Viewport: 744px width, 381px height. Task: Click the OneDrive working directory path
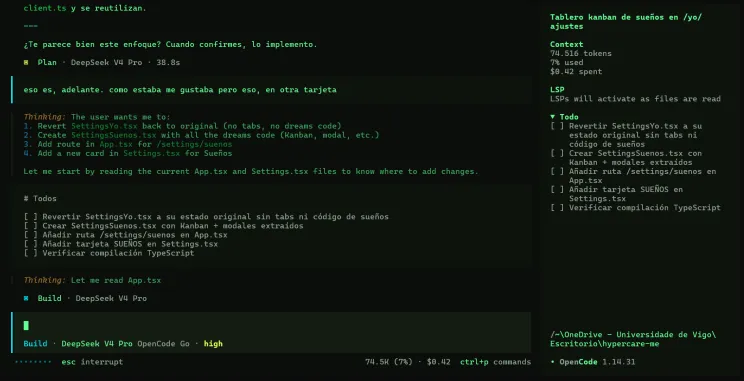(x=633, y=339)
